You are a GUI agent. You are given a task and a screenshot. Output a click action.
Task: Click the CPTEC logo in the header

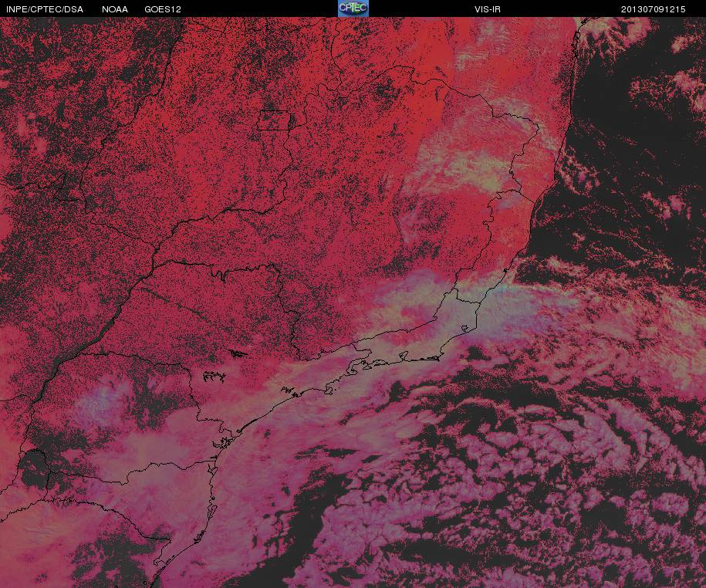[x=353, y=8]
